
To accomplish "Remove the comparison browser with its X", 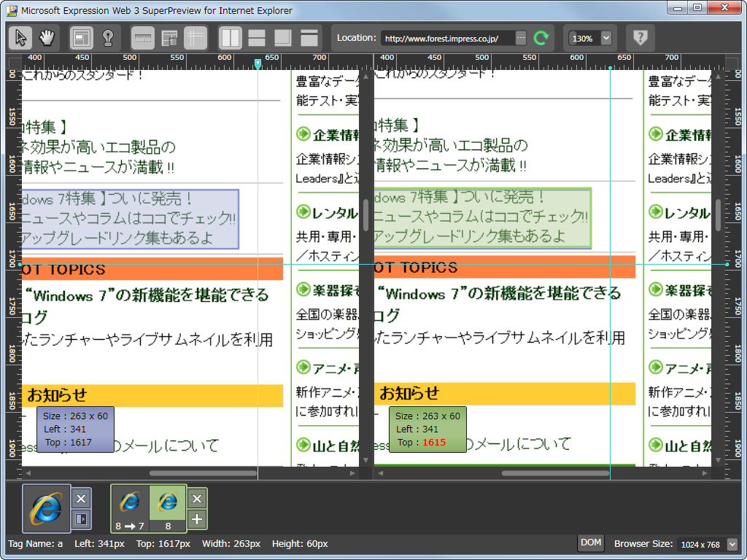I will tap(197, 499).
